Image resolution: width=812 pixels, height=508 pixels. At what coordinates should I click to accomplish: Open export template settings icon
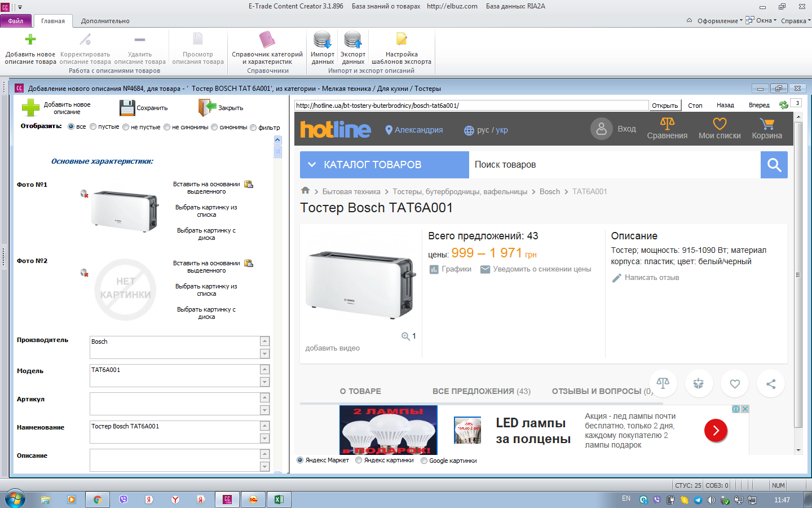pyautogui.click(x=401, y=39)
